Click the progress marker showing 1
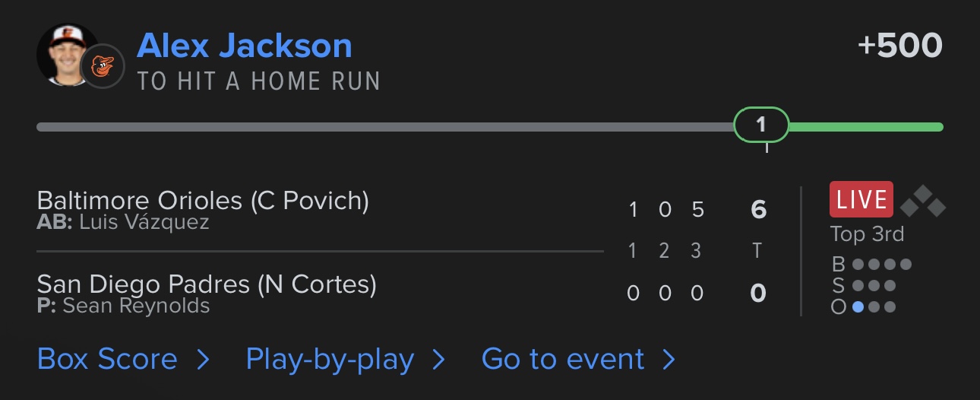The image size is (980, 400). point(761,125)
